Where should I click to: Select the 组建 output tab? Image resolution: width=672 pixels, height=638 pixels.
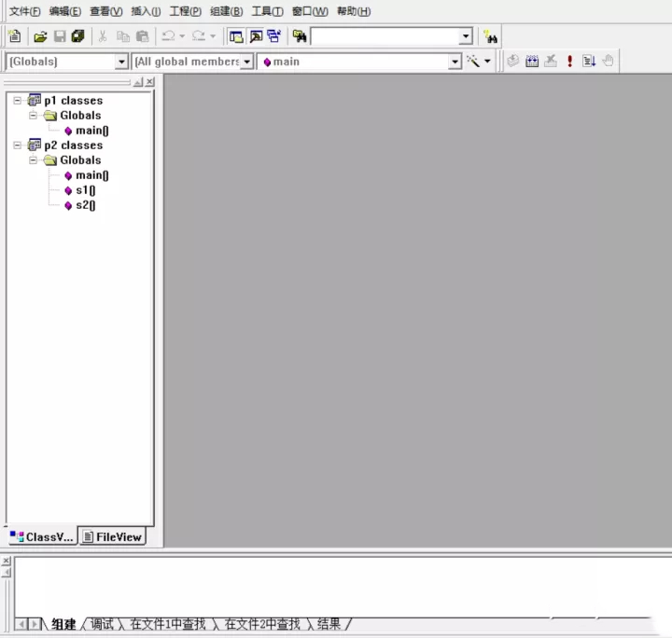pos(63,624)
